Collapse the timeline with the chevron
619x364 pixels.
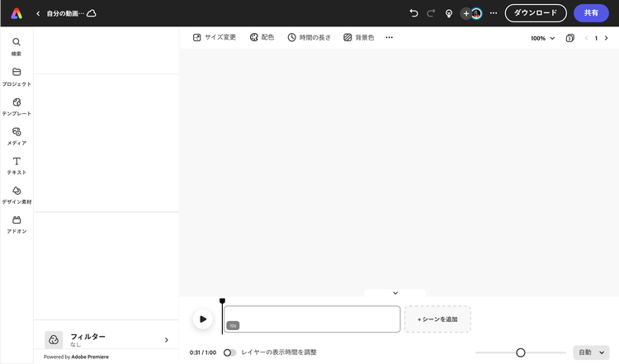coord(395,293)
